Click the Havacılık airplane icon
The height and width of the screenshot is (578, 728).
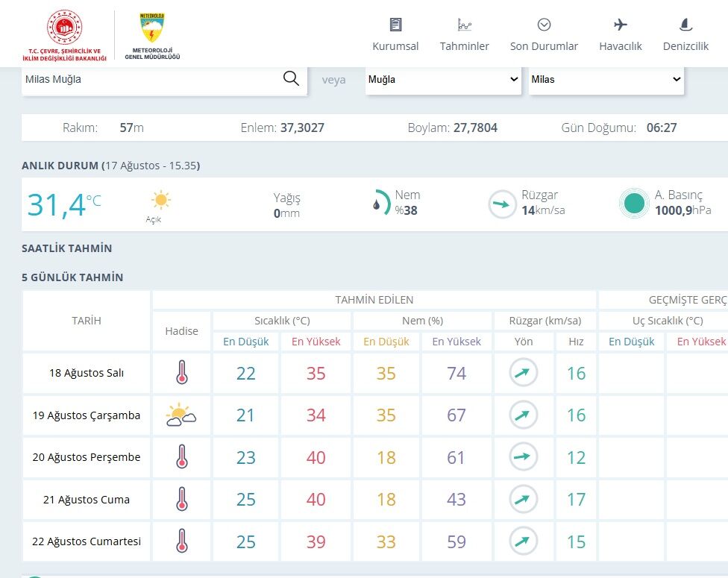click(x=621, y=25)
